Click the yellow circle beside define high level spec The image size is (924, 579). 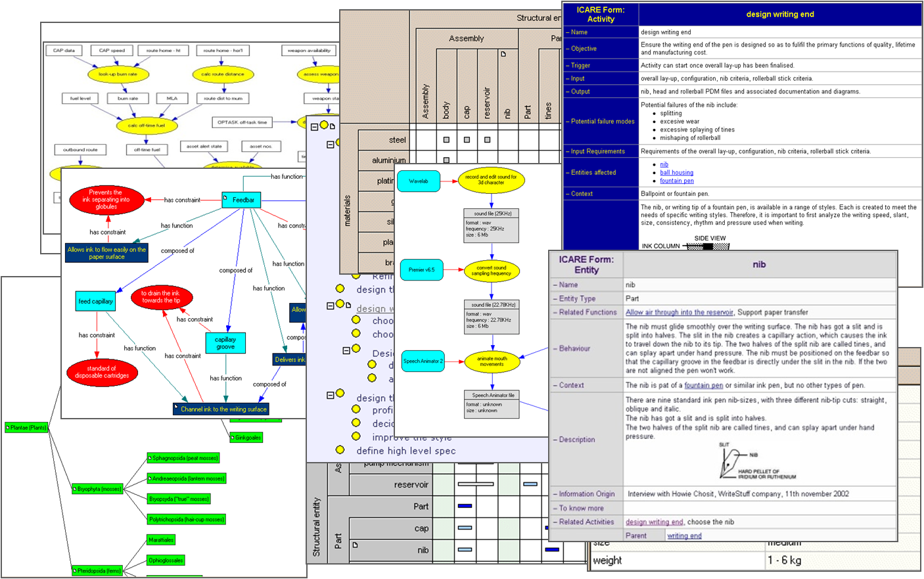(340, 450)
